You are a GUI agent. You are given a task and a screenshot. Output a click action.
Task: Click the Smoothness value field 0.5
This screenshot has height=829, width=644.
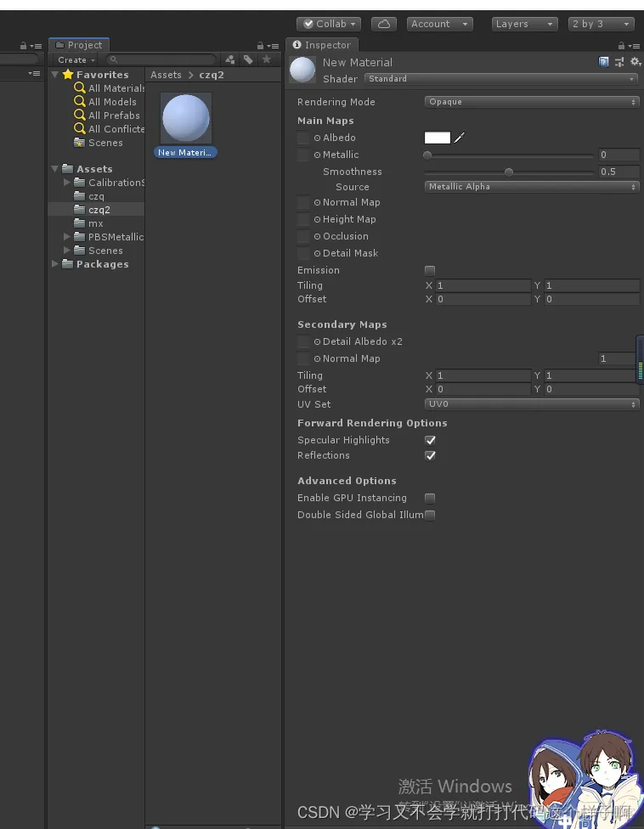619,172
